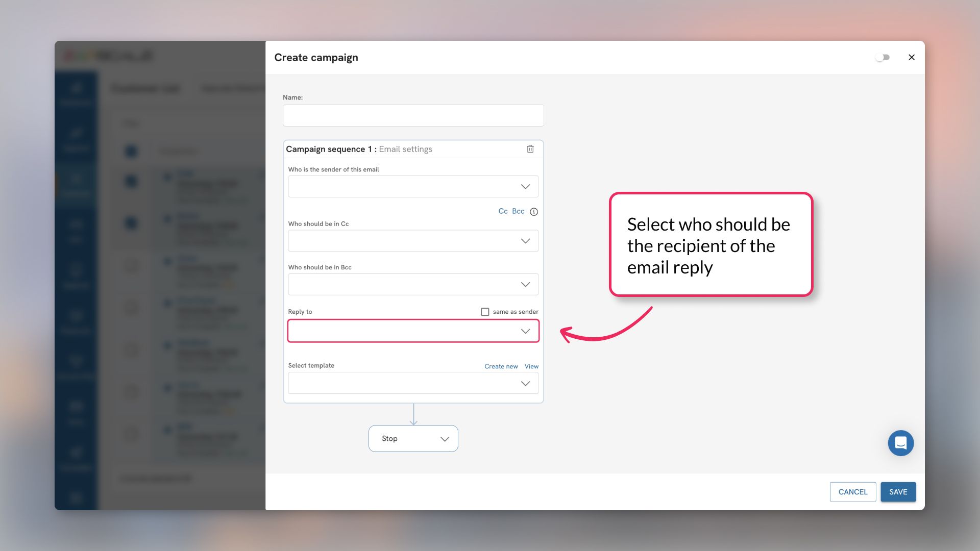980x551 pixels.
Task: Click the close dialog X icon
Action: pos(911,57)
